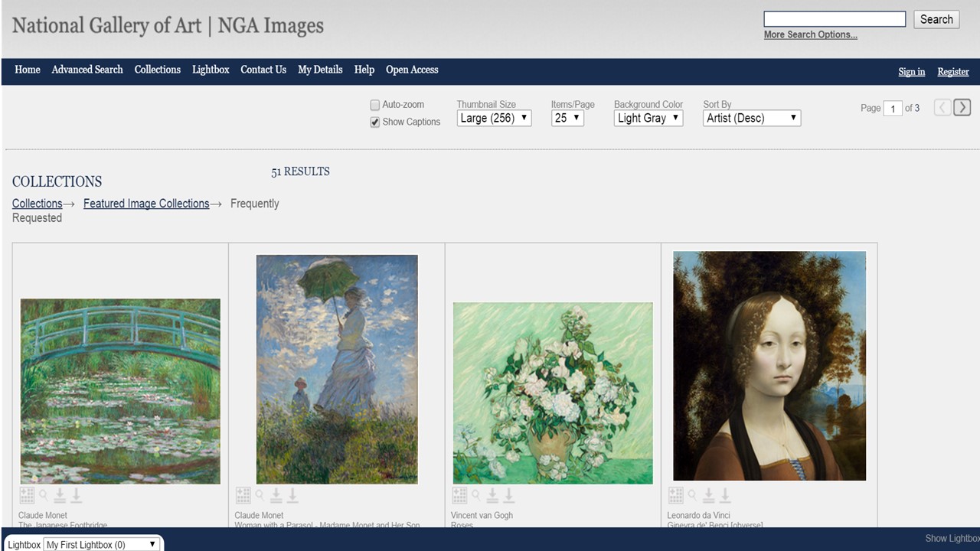Viewport: 980px width, 551px height.
Task: Follow Featured Image Collections breadcrumb link
Action: [x=146, y=204]
